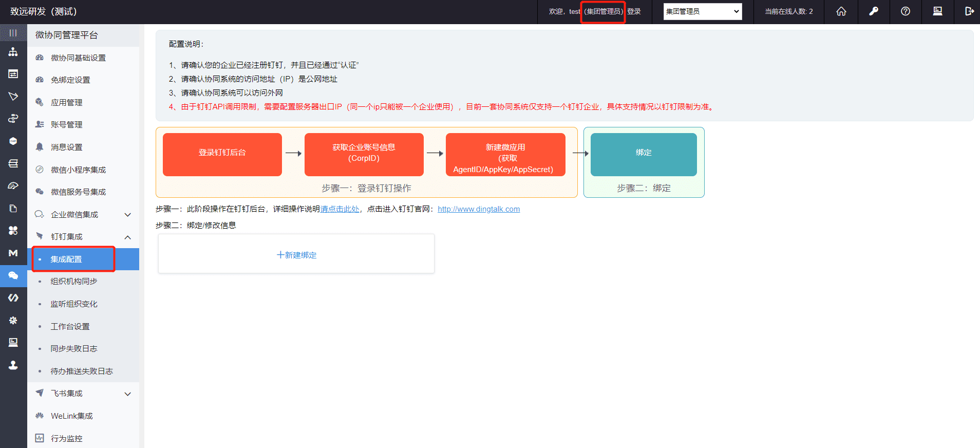Log out using the exit icon
The height and width of the screenshot is (448, 980).
coord(970,11)
